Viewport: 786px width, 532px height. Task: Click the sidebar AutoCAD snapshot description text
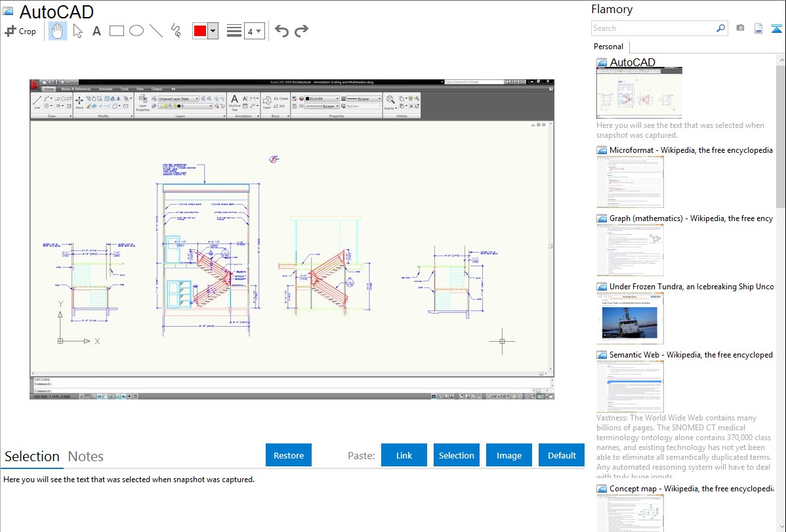[x=680, y=130]
